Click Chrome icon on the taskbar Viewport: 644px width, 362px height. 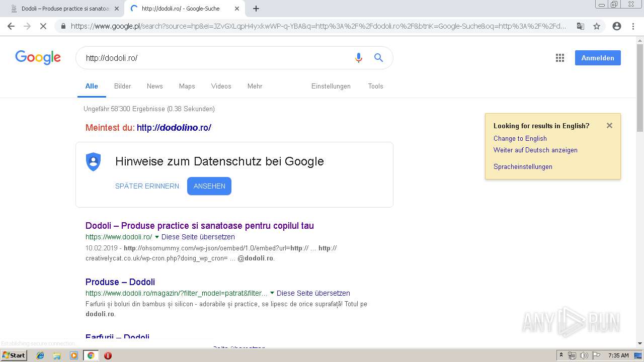pyautogui.click(x=91, y=355)
